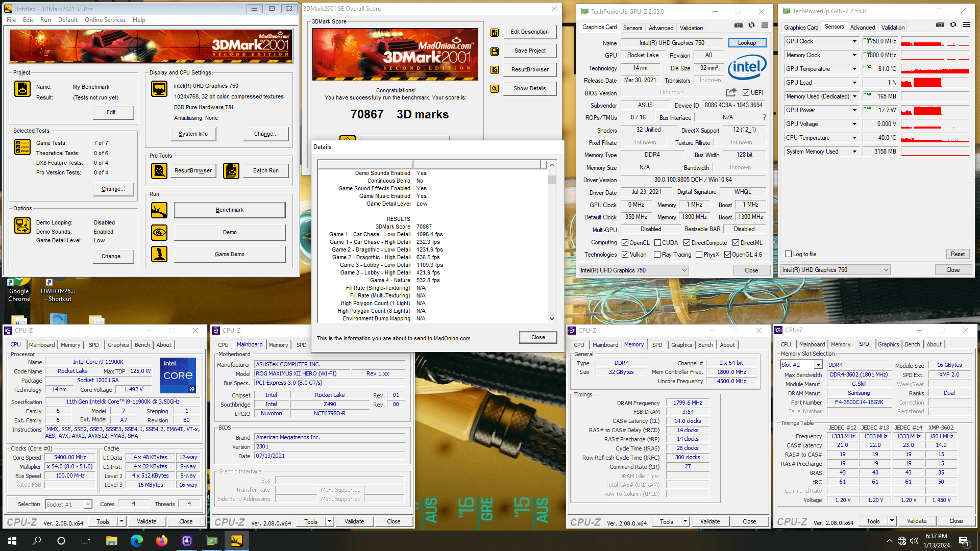Open the Default menu in 3DMark2001
The width and height of the screenshot is (980, 551).
point(67,20)
